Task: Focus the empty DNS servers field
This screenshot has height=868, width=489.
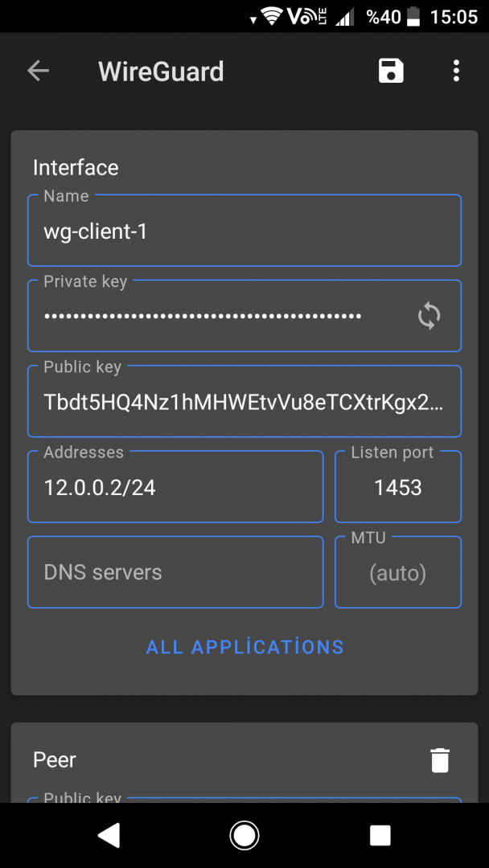Action: [x=175, y=572]
